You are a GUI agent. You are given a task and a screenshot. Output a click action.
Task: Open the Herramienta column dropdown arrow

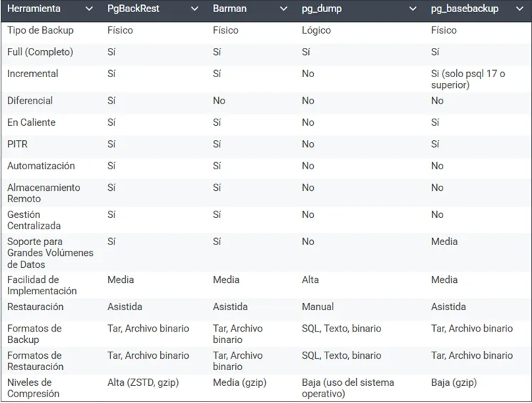[x=89, y=9]
